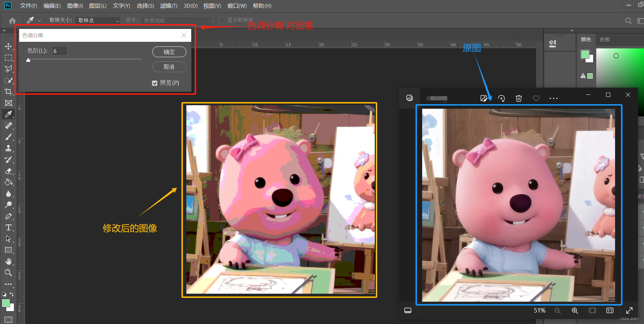Open the 样本 所有图层 dropdown
The width and height of the screenshot is (644, 324).
point(176,21)
